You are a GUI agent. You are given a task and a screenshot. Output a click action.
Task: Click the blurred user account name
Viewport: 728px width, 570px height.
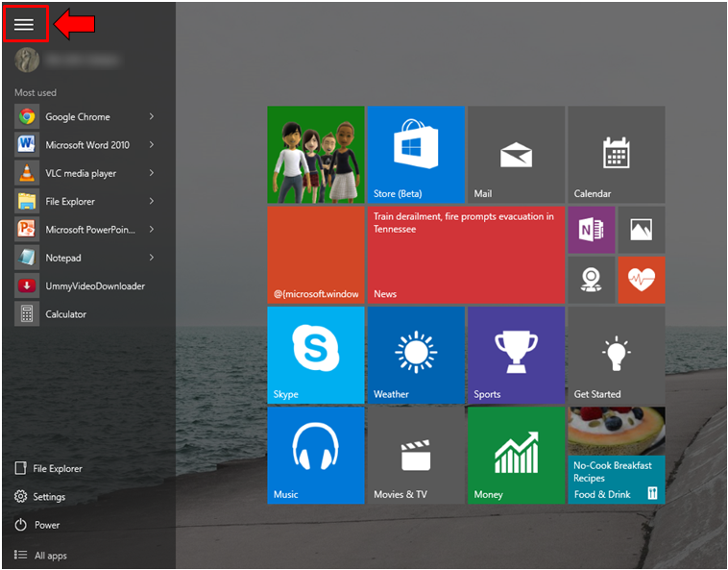tap(83, 60)
